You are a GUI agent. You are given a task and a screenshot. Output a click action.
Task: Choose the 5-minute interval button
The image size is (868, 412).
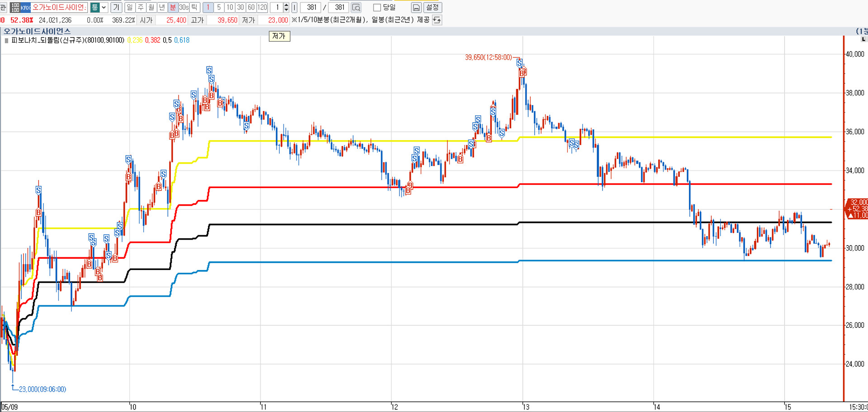click(x=219, y=7)
